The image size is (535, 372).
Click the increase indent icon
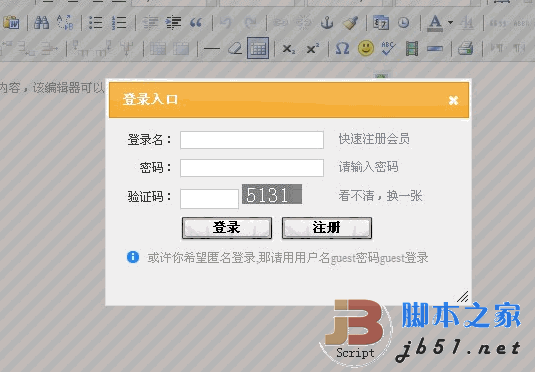pyautogui.click(x=173, y=23)
